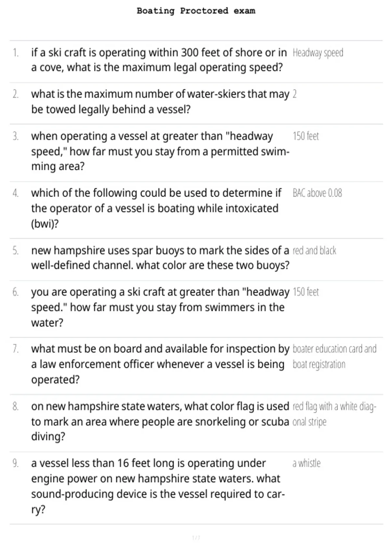Click 'red flag with a white diagonal stripe' answer
This screenshot has width=392, height=556.
[x=335, y=414]
